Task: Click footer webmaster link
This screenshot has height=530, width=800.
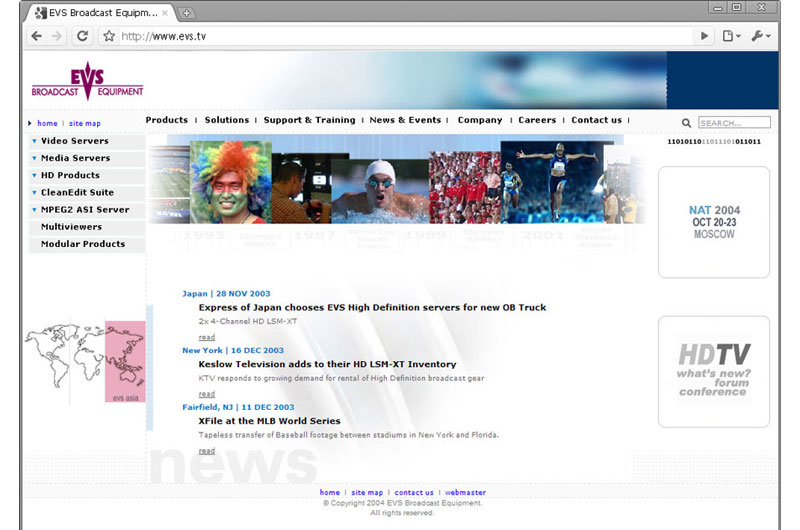Action: pos(465,492)
